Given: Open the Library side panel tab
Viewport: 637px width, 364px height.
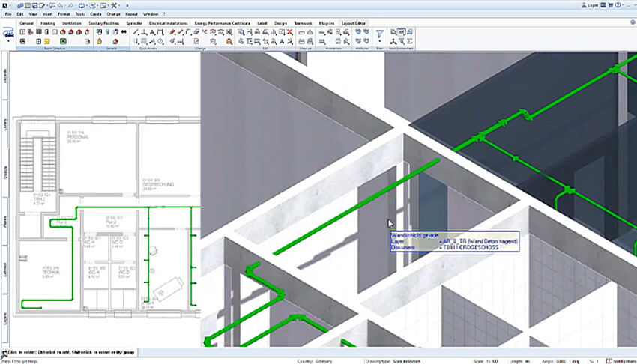Looking at the screenshot, I should 5,125.
